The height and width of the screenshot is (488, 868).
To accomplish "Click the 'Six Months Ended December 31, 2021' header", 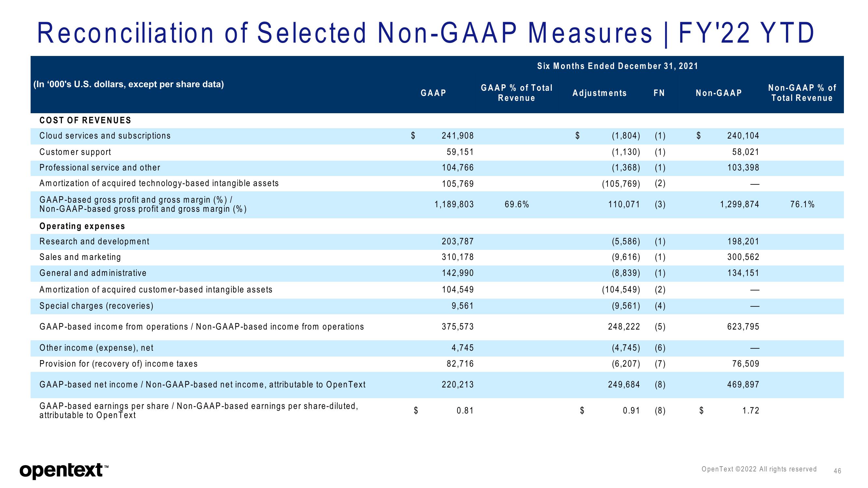I will coord(618,66).
